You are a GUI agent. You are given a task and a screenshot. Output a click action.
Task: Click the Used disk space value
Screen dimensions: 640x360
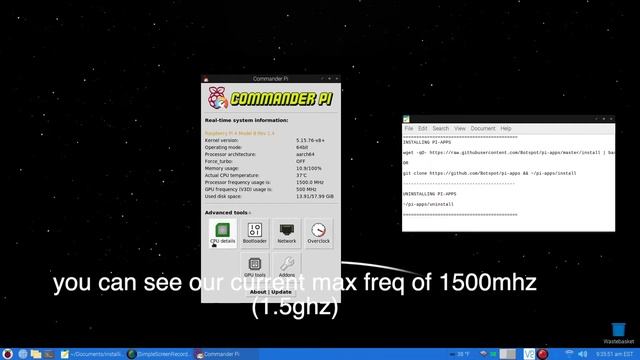click(x=315, y=196)
